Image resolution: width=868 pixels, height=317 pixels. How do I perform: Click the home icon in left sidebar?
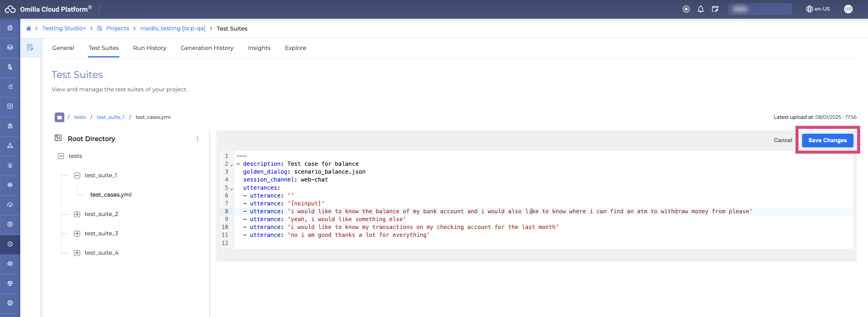(10, 28)
